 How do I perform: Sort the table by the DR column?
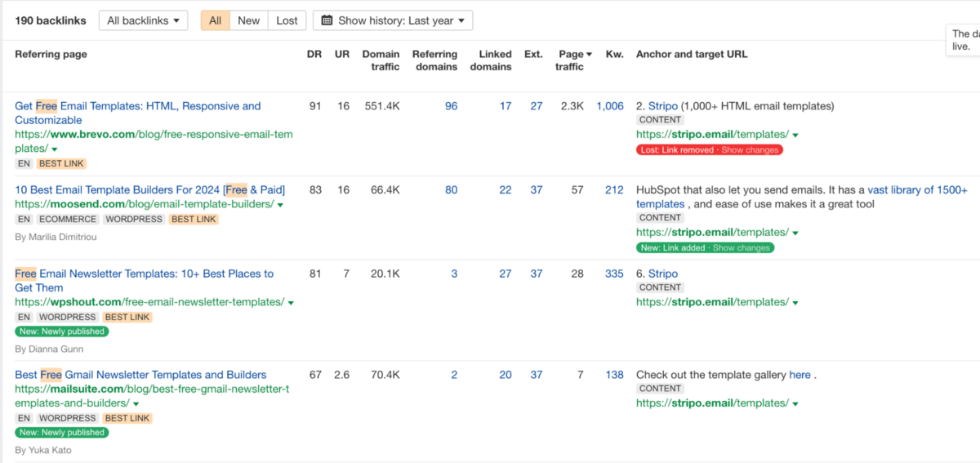[315, 55]
